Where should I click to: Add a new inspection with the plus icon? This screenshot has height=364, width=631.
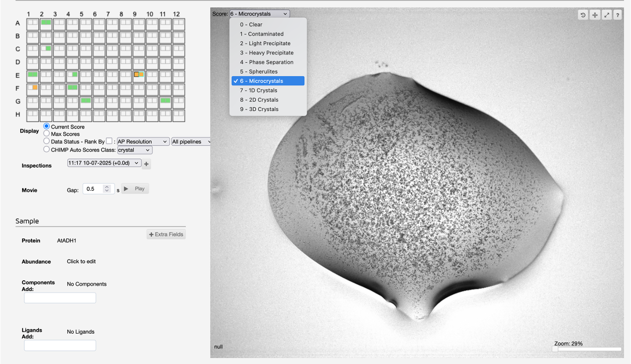(x=146, y=164)
